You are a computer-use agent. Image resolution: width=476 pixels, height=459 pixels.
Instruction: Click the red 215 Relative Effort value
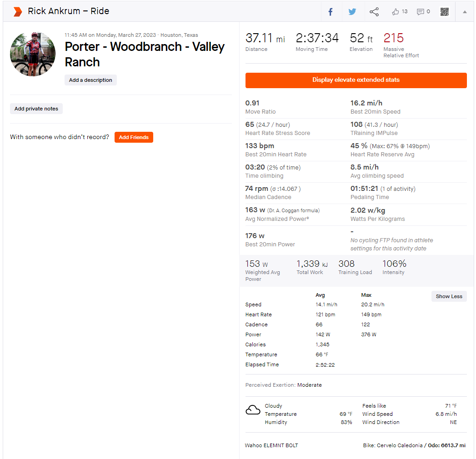393,38
